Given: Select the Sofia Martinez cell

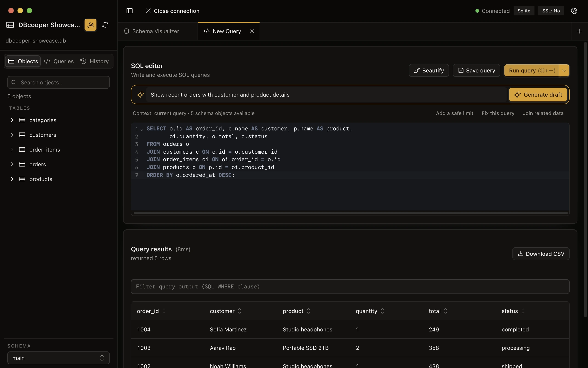Looking at the screenshot, I should pos(228,329).
